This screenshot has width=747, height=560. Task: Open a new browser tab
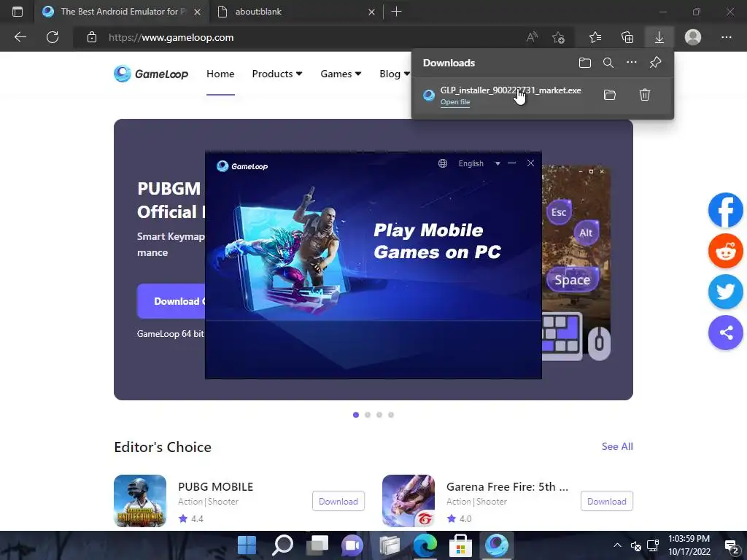396,12
